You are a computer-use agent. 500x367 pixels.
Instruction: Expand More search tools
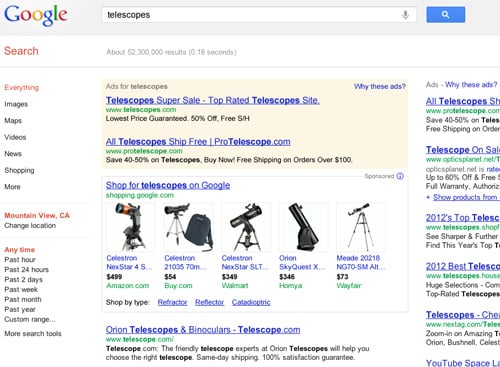click(33, 334)
